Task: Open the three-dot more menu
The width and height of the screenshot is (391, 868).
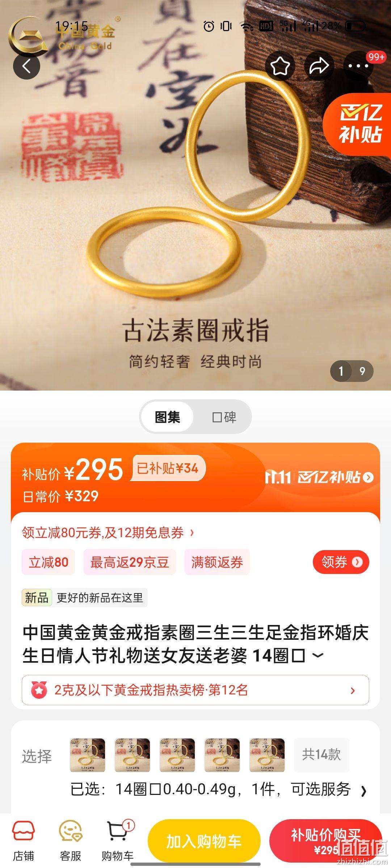Action: pos(358,66)
